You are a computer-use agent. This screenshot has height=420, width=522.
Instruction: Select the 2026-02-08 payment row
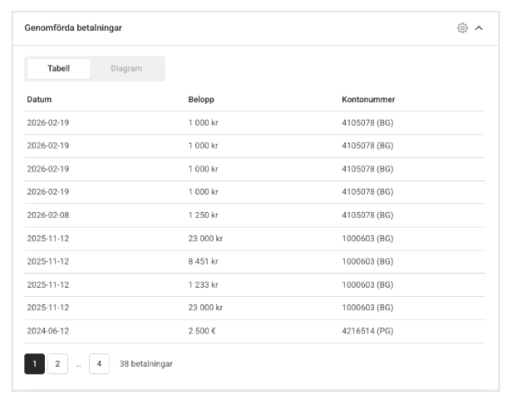(254, 215)
